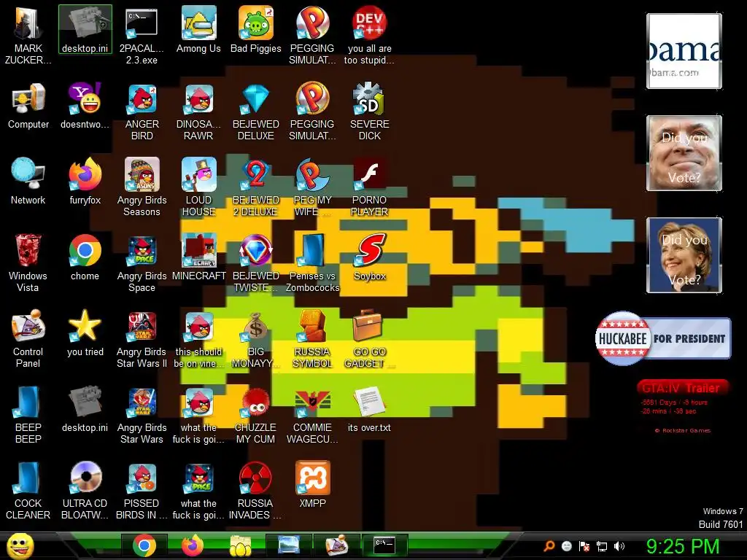Image resolution: width=747 pixels, height=560 pixels.
Task: Open the Soybox shortcut
Action: (x=370, y=257)
